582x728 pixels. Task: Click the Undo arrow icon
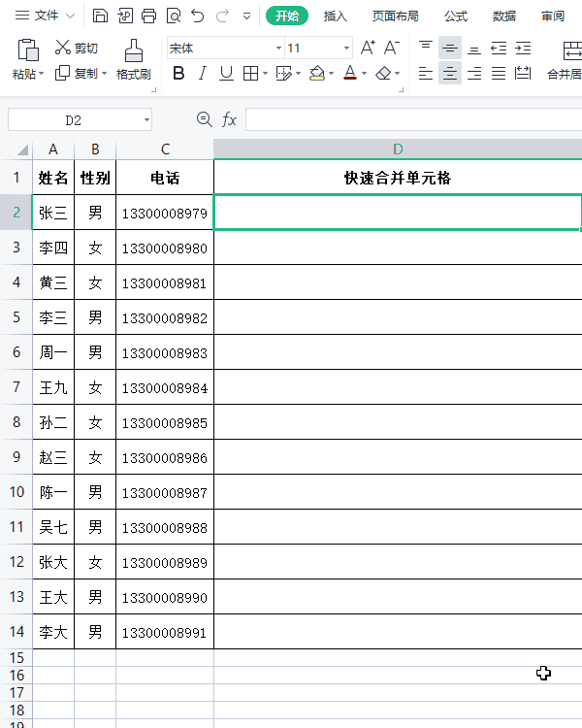pos(198,16)
